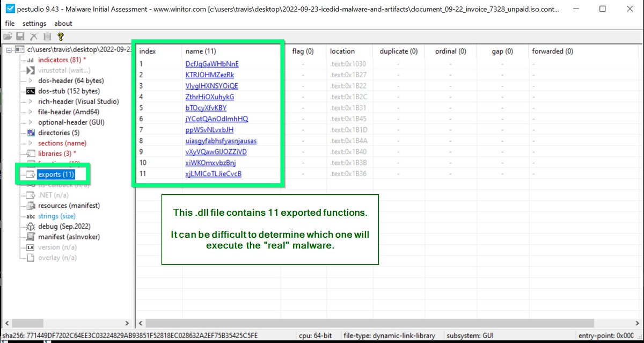Click the directories grid icon

31,133
